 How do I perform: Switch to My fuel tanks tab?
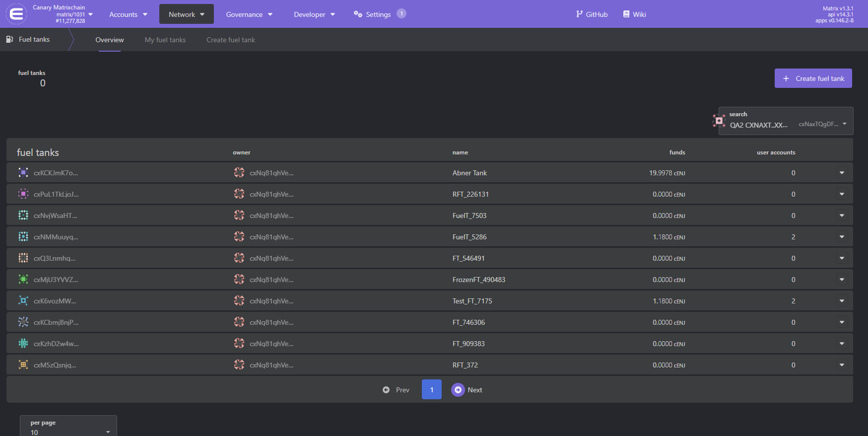(x=165, y=40)
